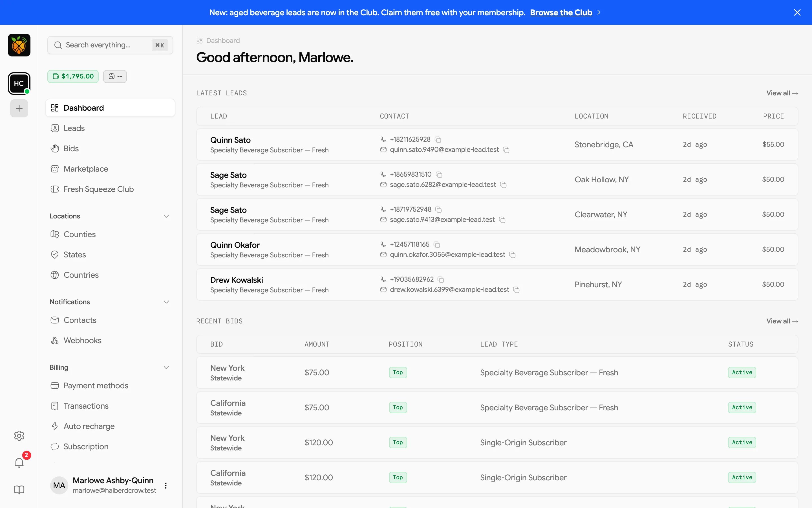
Task: Open Webhooks settings
Action: [110, 340]
